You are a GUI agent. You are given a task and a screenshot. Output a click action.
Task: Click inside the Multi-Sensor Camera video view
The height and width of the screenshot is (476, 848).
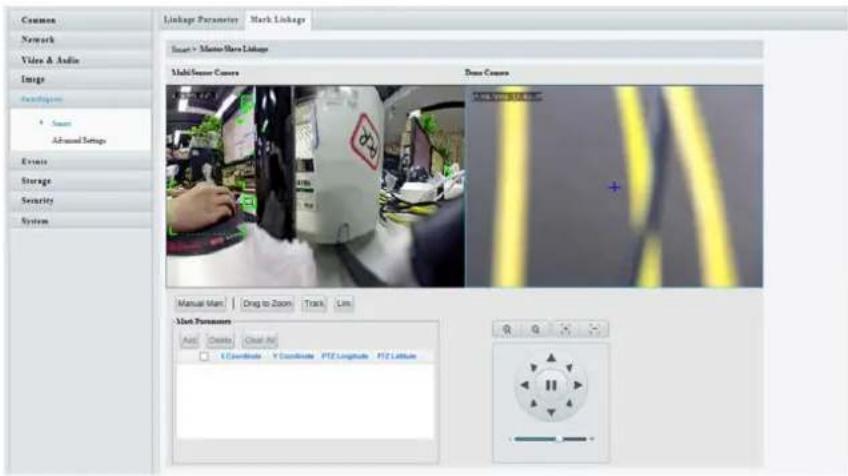[315, 186]
